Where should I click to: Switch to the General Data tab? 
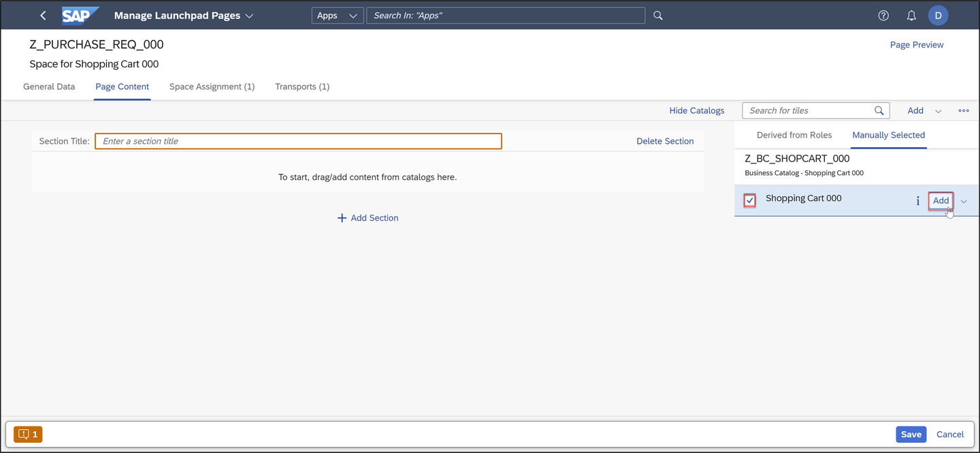(x=49, y=87)
